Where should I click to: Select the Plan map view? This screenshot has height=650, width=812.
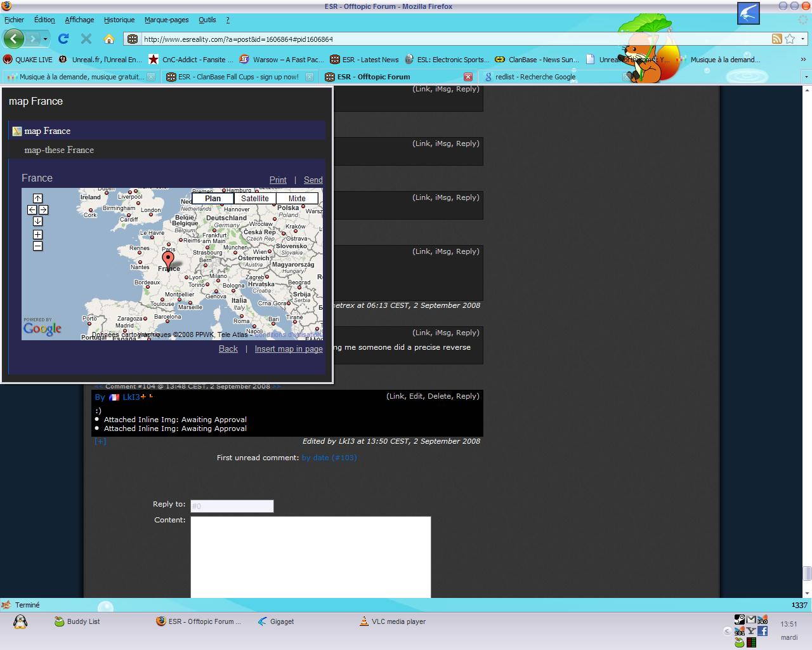[213, 199]
